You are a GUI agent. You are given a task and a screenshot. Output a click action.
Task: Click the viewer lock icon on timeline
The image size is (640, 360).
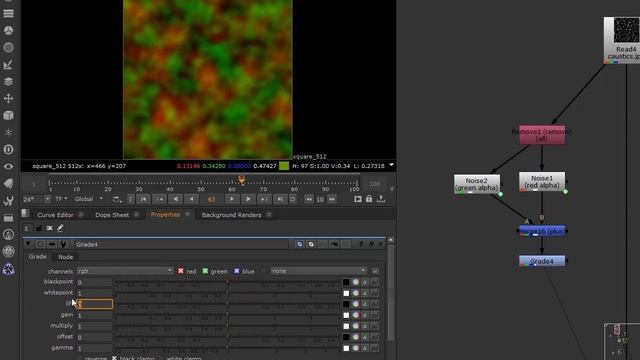(x=369, y=199)
